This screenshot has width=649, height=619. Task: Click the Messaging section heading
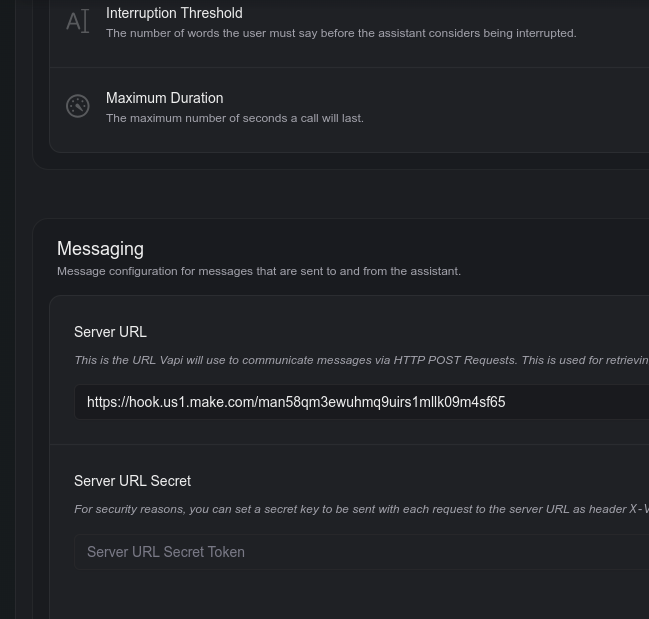(x=100, y=249)
